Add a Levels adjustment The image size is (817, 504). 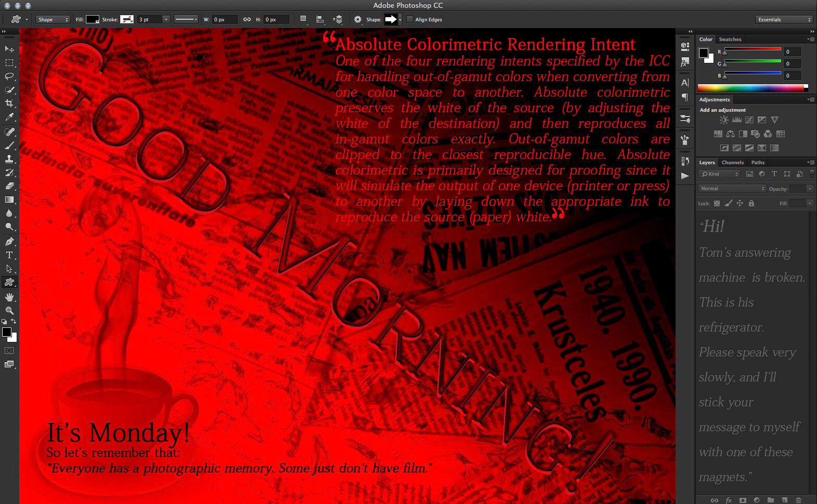(737, 120)
